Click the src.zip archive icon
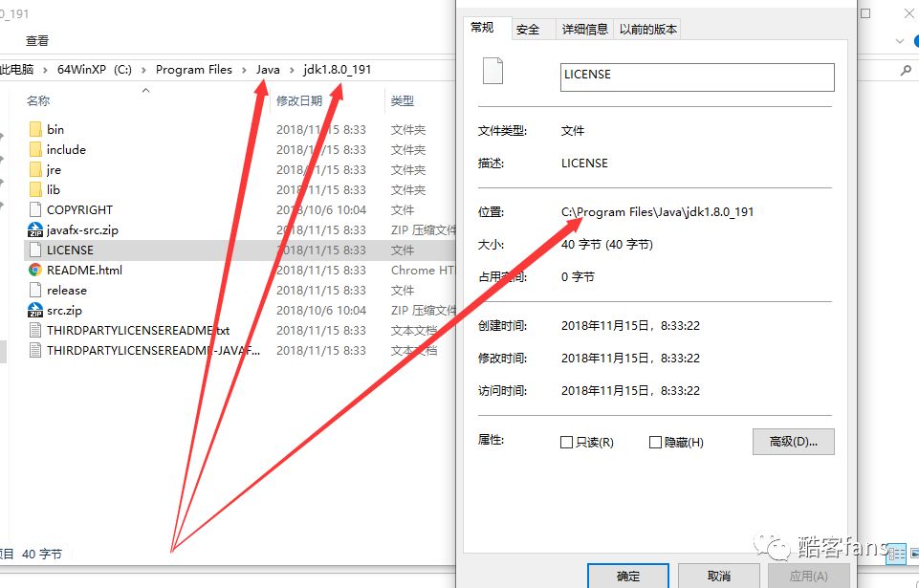This screenshot has height=588, width=919. 35,310
